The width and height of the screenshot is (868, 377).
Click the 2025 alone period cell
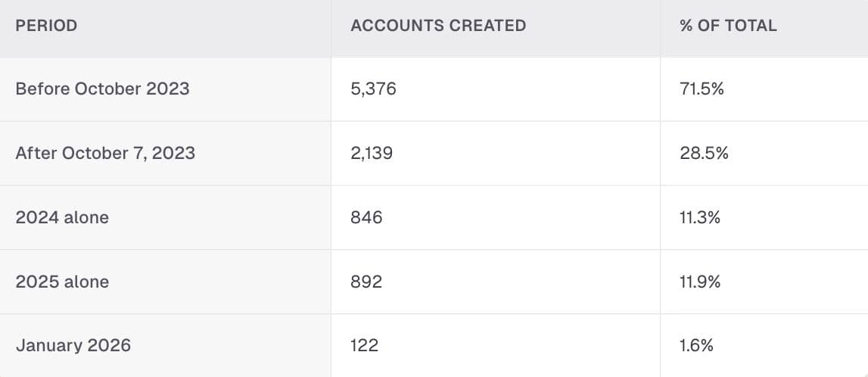pos(62,281)
